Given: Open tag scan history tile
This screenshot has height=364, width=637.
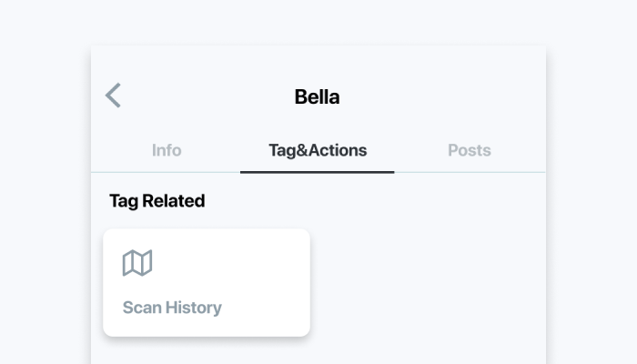Looking at the screenshot, I should 207,282.
